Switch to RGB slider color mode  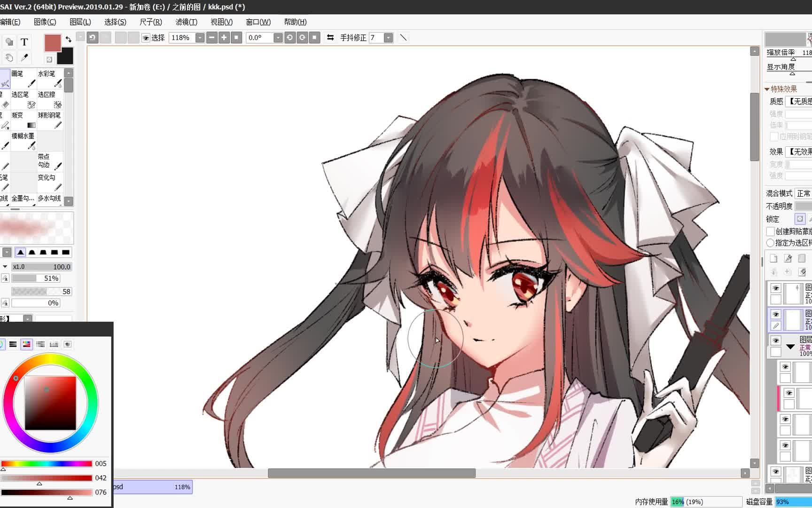point(13,344)
